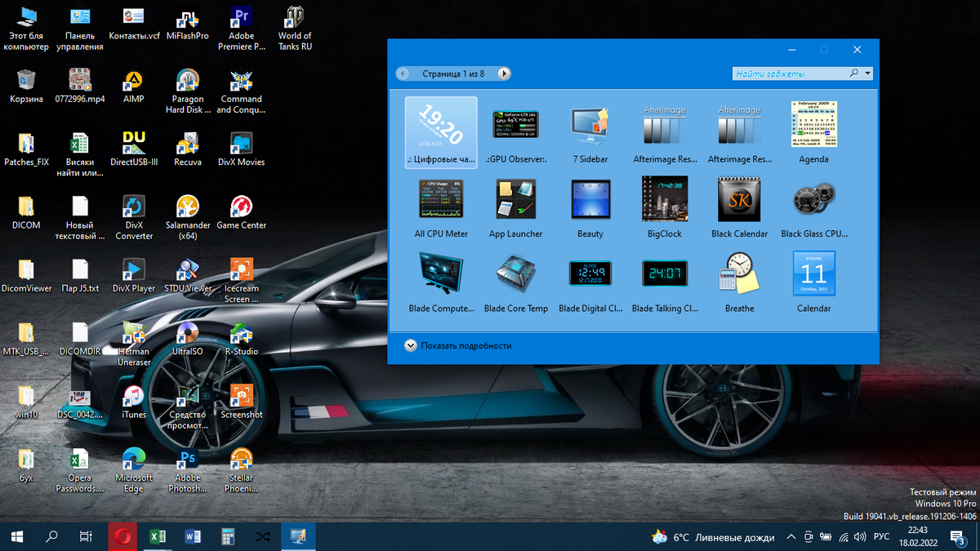Open Excel from the taskbar

coord(158,536)
